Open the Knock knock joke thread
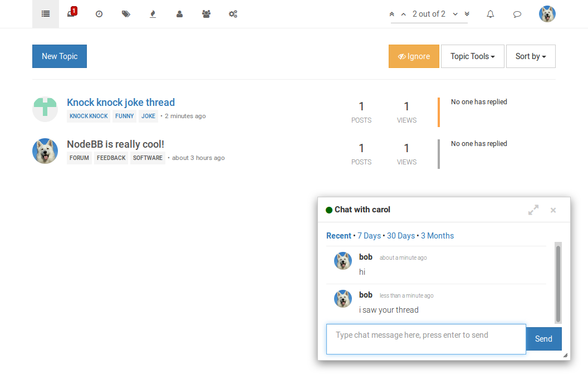This screenshot has height=379, width=588. click(120, 102)
